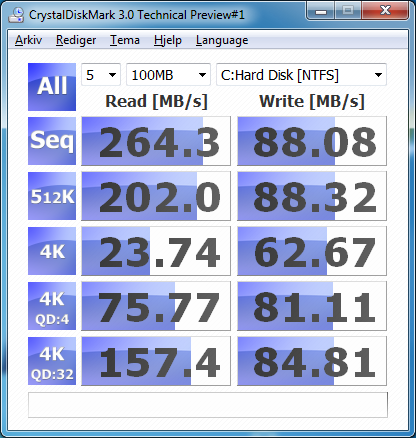The image size is (417, 438).
Task: Click the 4K QD:32 read value 157.4
Action: coord(156,361)
